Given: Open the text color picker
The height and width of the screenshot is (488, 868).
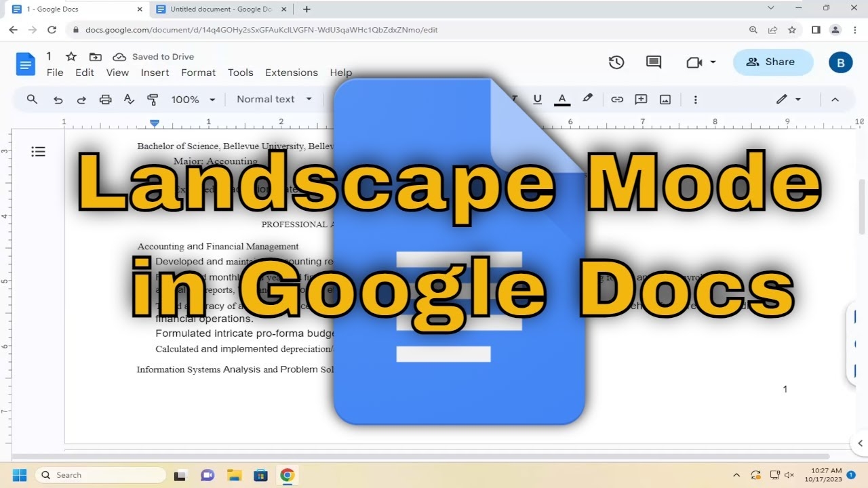Looking at the screenshot, I should pos(561,100).
